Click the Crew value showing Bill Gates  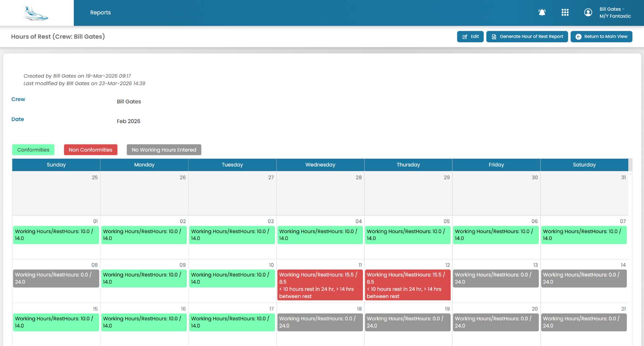[x=129, y=101]
